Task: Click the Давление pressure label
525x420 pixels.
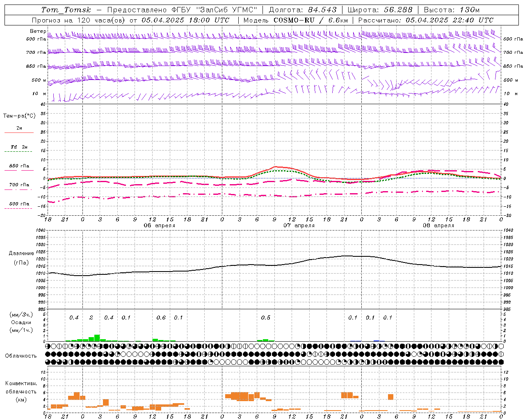Action: (x=21, y=253)
